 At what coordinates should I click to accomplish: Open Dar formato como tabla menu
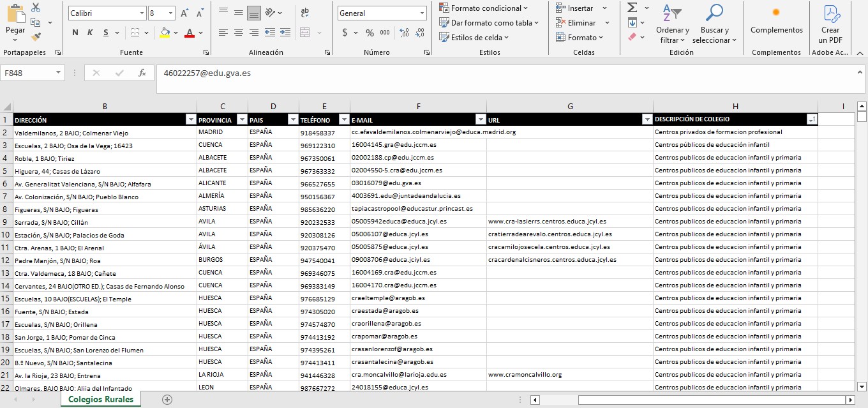pos(489,22)
